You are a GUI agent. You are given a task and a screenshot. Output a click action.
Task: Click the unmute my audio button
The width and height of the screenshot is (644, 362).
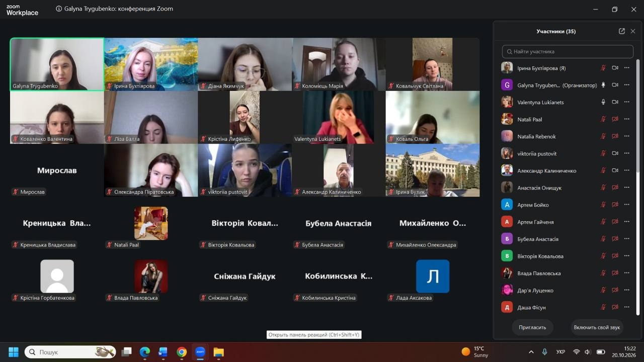(597, 327)
